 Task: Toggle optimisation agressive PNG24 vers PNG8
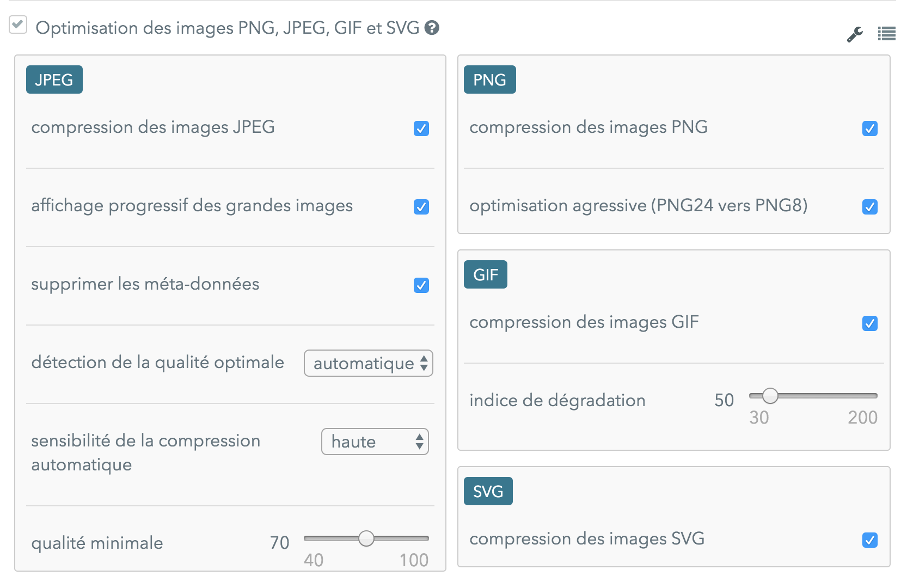coord(870,207)
